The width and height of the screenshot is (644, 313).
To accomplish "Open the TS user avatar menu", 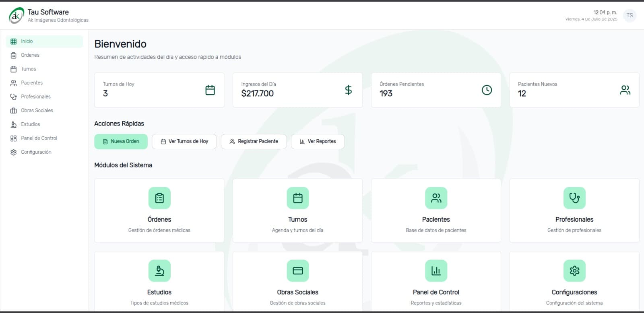I will [x=630, y=16].
